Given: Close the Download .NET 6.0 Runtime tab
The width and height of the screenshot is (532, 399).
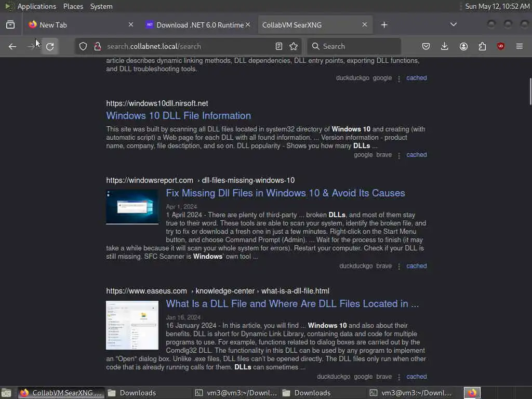Looking at the screenshot, I should pyautogui.click(x=248, y=25).
